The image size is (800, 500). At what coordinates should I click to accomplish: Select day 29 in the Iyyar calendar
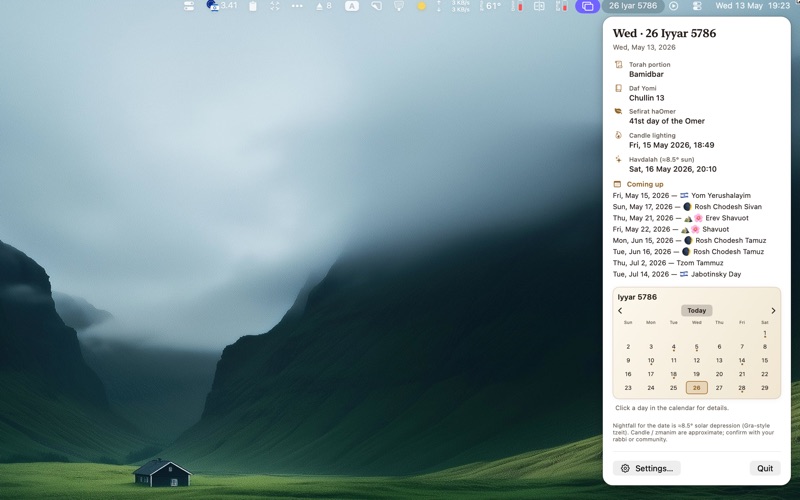(x=765, y=388)
